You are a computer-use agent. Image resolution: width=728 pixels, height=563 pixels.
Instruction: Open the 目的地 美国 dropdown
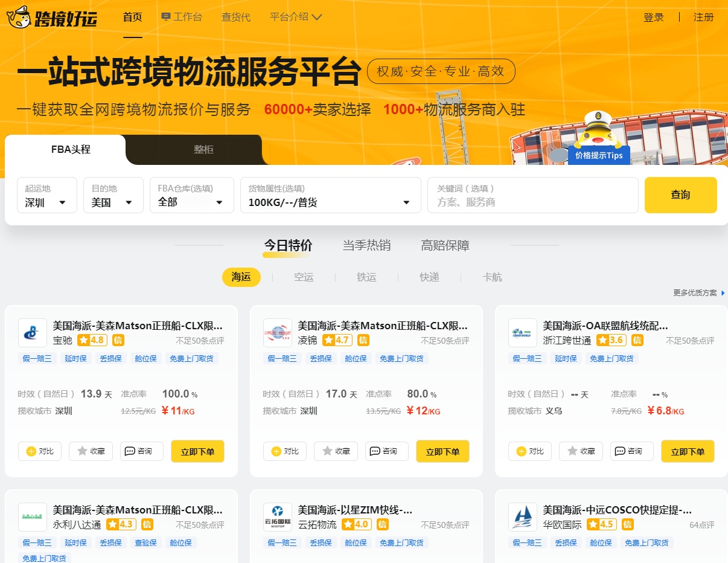[x=113, y=195]
